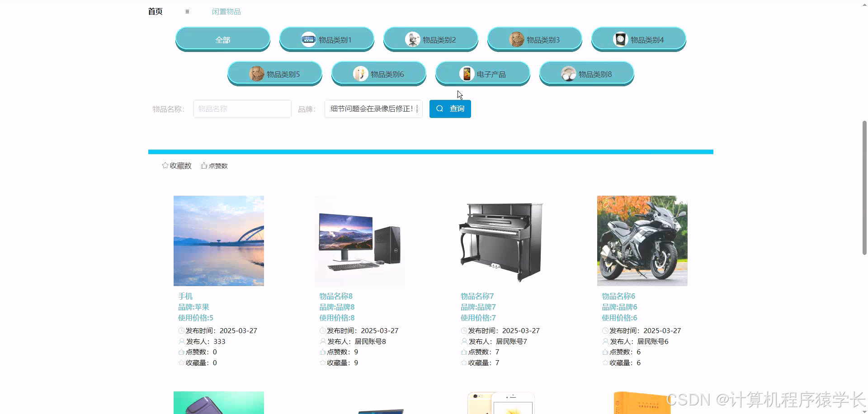Screen dimensions: 868x414
Task: Click the motorcycle thumbnail for 物品名称6
Action: (642, 241)
